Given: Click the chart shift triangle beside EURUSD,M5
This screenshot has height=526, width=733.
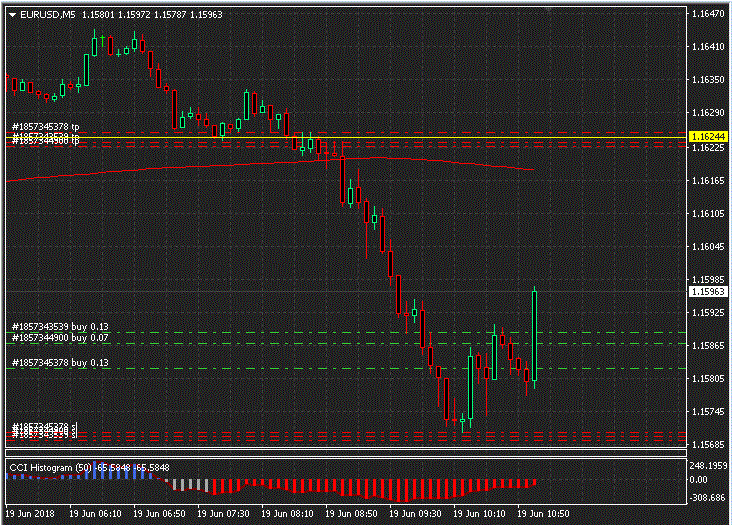Looking at the screenshot, I should click(12, 16).
